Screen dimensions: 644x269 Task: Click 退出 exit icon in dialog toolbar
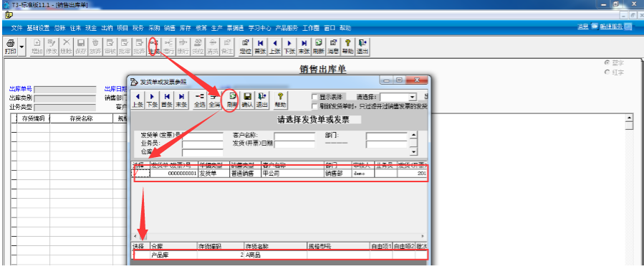(261, 100)
